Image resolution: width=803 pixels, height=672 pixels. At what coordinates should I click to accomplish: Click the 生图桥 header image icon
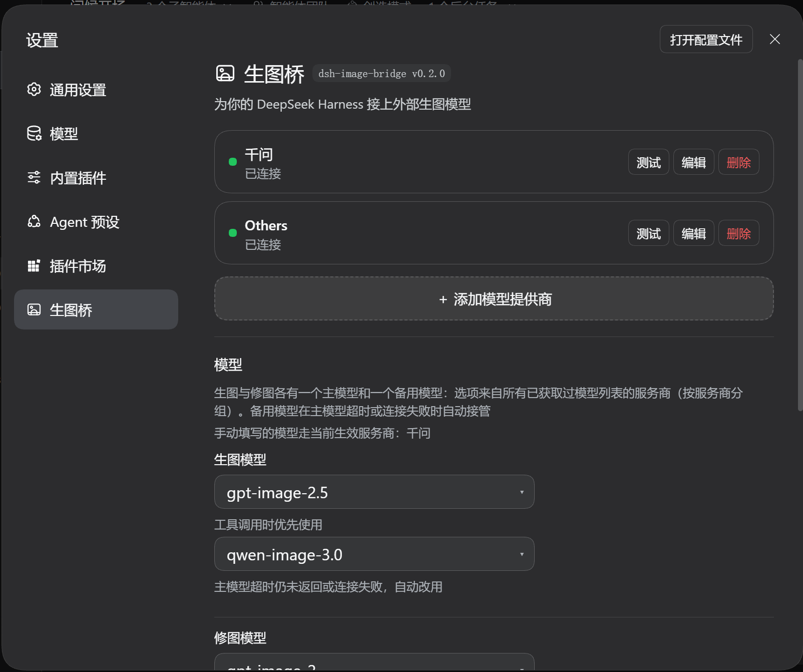[x=225, y=74]
